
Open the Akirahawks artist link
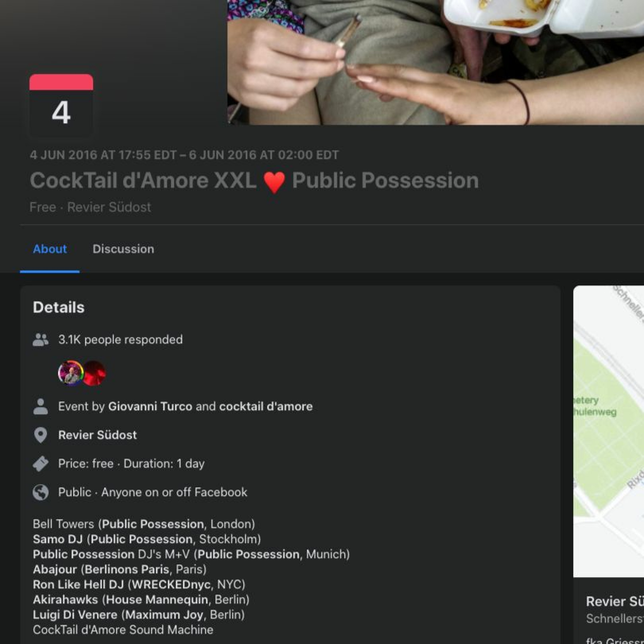click(65, 600)
